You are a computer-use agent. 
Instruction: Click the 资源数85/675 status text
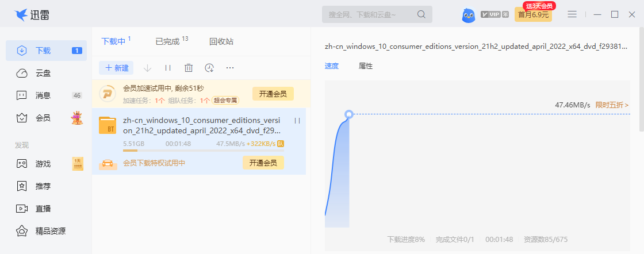(546, 239)
